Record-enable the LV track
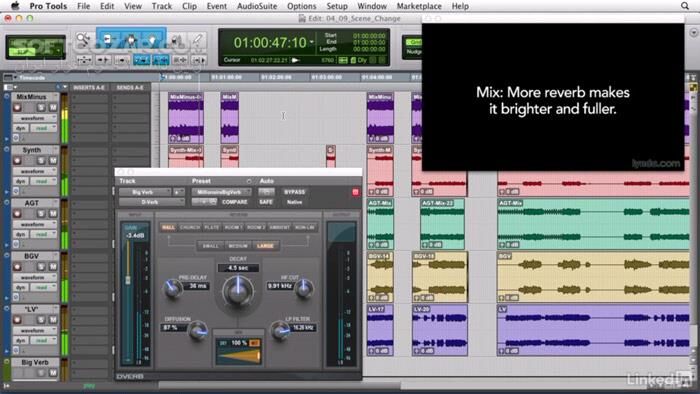Viewport: 700px width, 394px height. point(17,320)
